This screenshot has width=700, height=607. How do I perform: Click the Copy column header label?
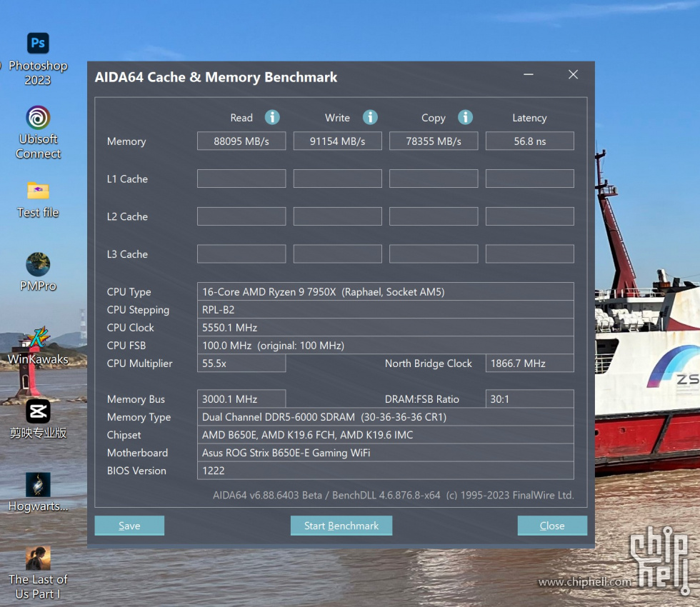click(x=434, y=119)
